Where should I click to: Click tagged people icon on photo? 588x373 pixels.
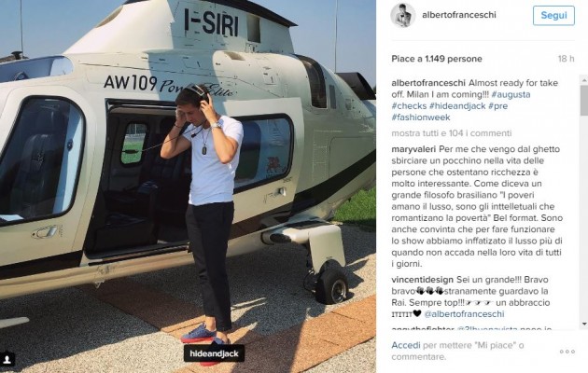pos(7,359)
